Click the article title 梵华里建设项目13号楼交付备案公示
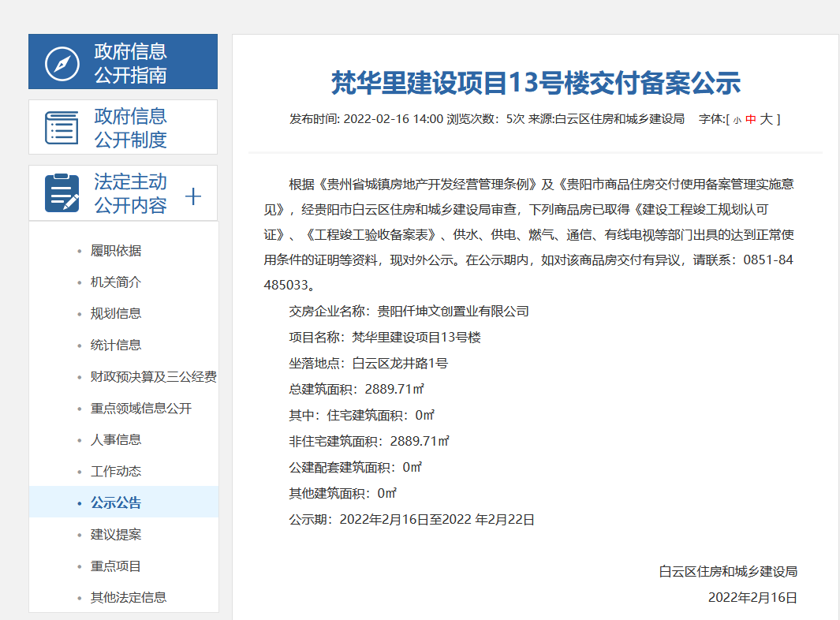 pyautogui.click(x=536, y=82)
